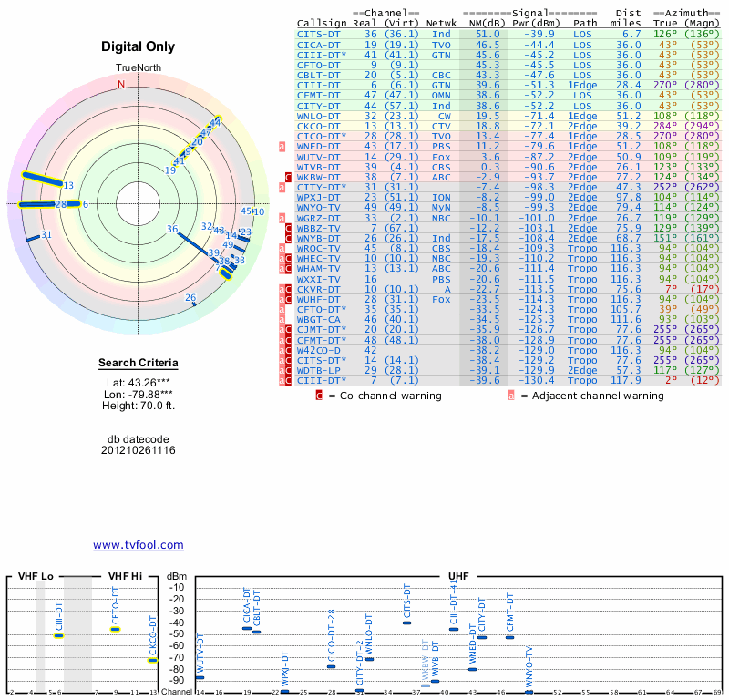Click the red N north marker on radar
Image resolution: width=729 pixels, height=700 pixels.
[121, 84]
